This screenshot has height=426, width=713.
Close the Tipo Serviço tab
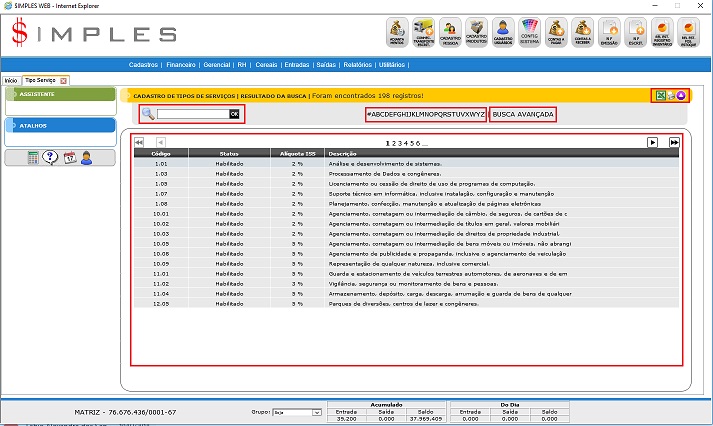point(64,80)
